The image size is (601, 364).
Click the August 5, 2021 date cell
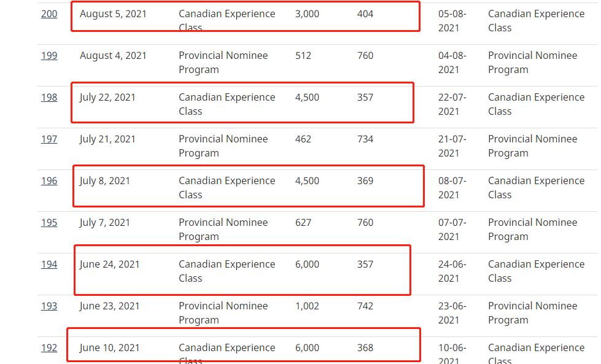pos(113,14)
